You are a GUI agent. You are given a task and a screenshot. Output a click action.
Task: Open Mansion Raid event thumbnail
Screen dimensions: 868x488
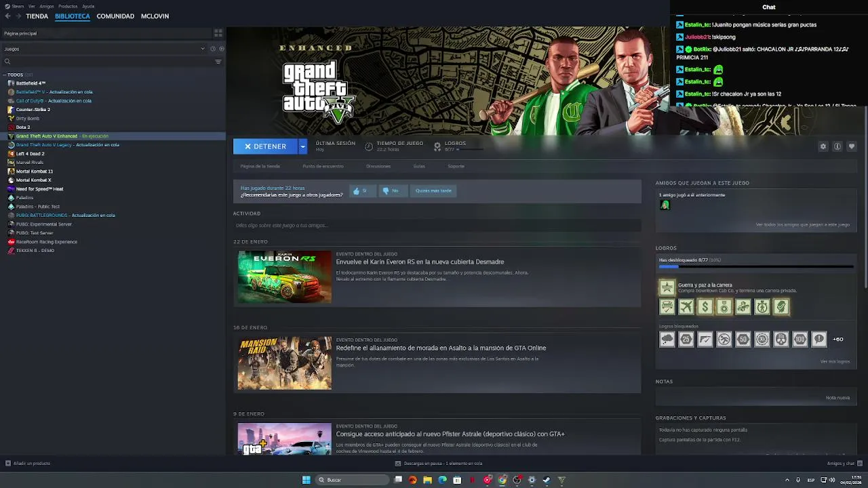tap(285, 363)
